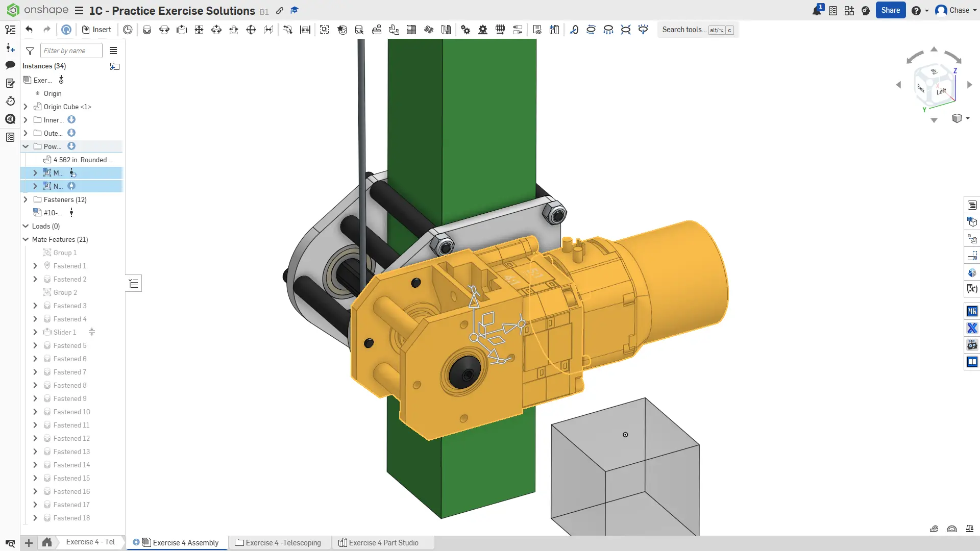Select the Revolute mate tool

click(x=164, y=30)
